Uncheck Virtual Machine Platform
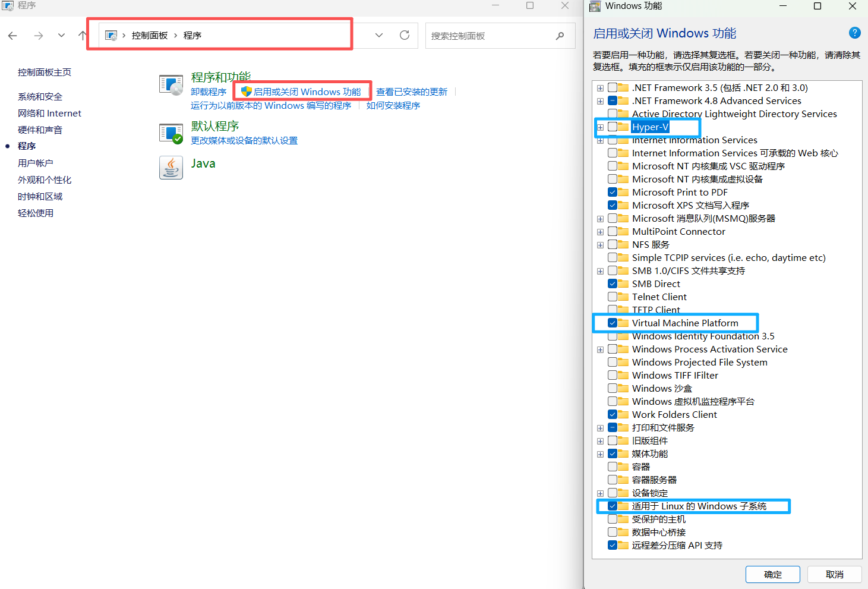This screenshot has height=589, width=868. tap(613, 323)
